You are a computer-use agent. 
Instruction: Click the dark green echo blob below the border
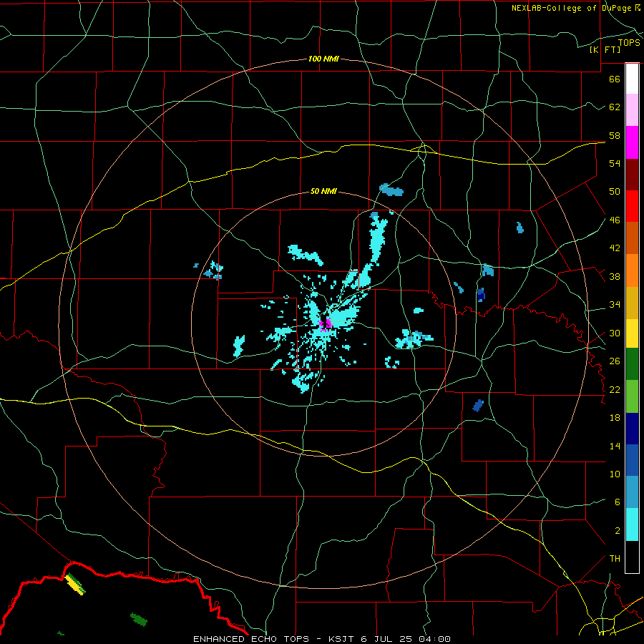pyautogui.click(x=138, y=620)
